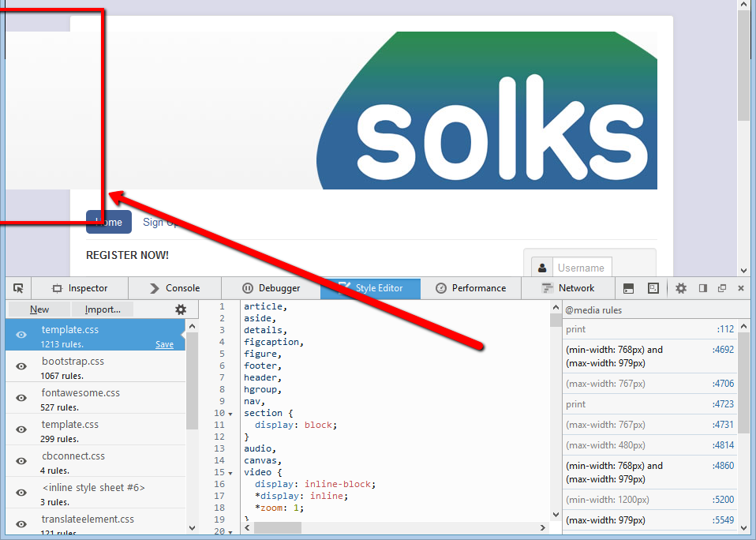Click display: block value on line 11

pyautogui.click(x=318, y=425)
